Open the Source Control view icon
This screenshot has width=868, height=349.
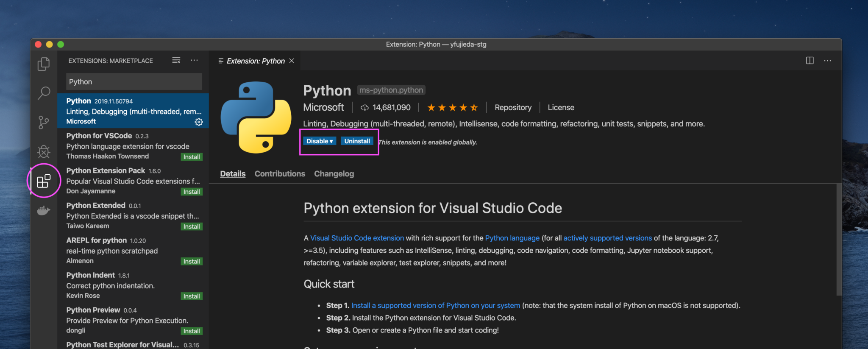click(44, 123)
